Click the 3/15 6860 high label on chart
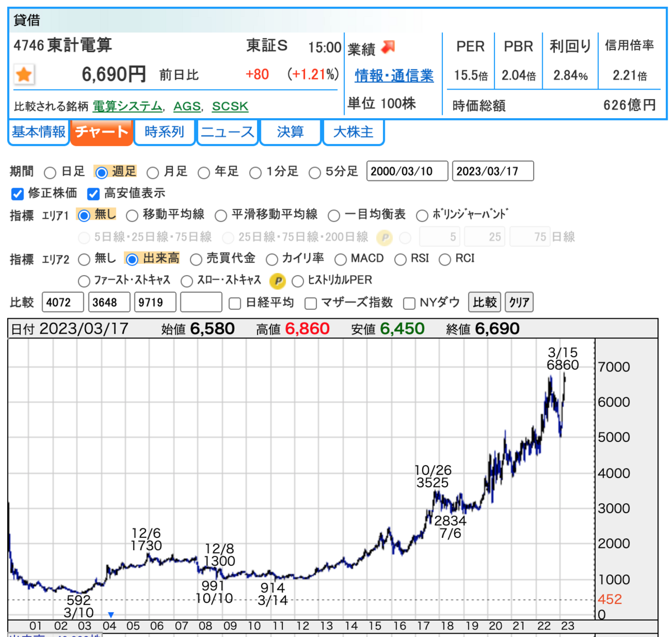This screenshot has width=672, height=637. (563, 359)
